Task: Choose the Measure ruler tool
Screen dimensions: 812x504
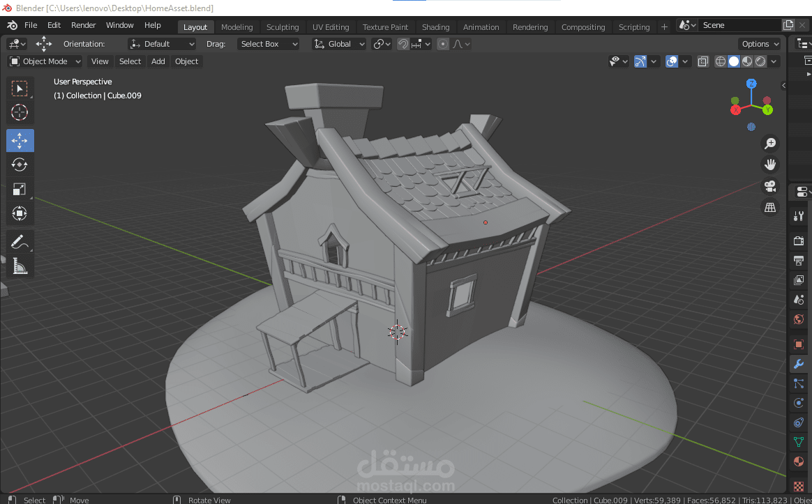Action: point(20,266)
